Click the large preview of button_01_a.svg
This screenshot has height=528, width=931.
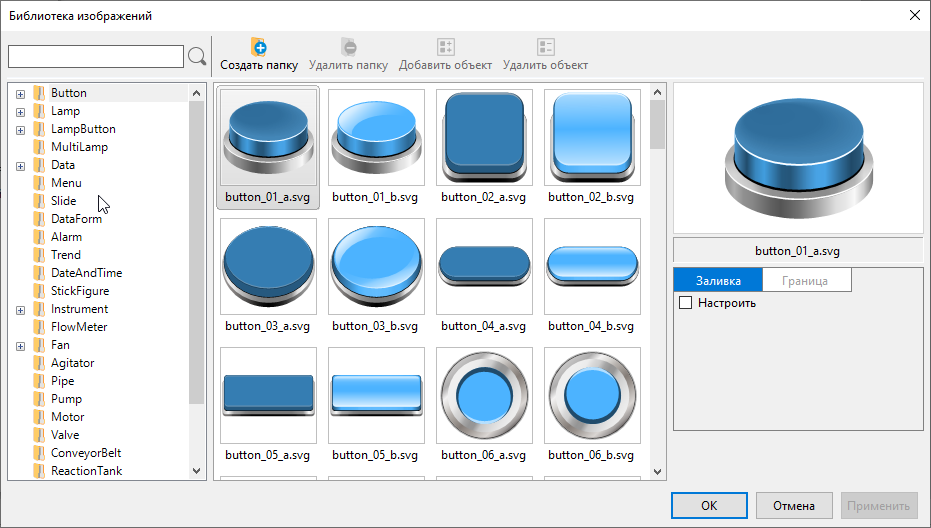[x=798, y=159]
